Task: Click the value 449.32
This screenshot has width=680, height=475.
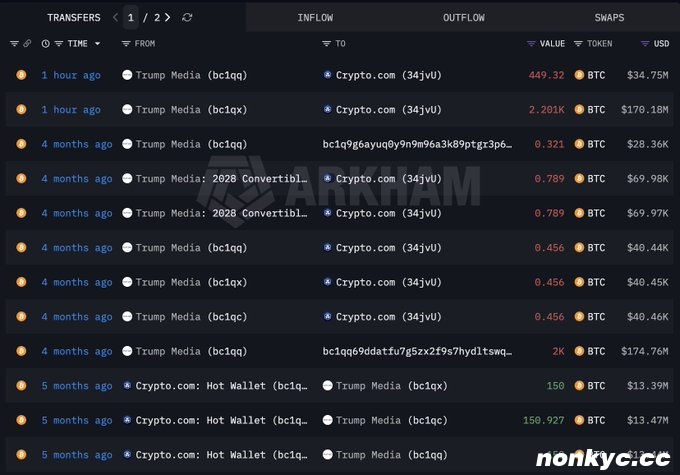Action: [x=546, y=75]
